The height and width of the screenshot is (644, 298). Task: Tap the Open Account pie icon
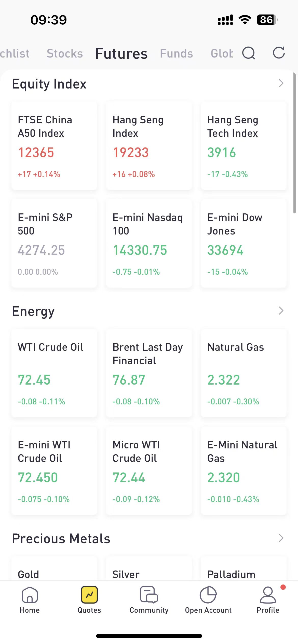(208, 595)
